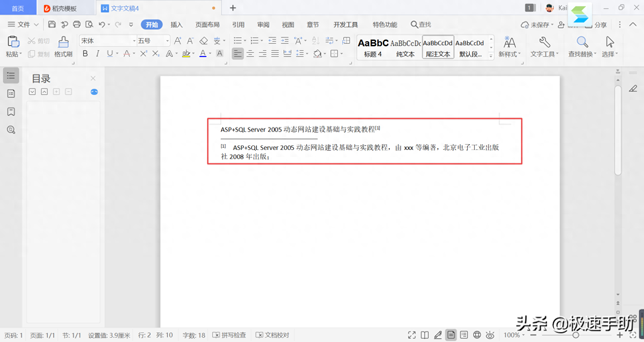Close the 目录 navigation pane

[x=93, y=78]
